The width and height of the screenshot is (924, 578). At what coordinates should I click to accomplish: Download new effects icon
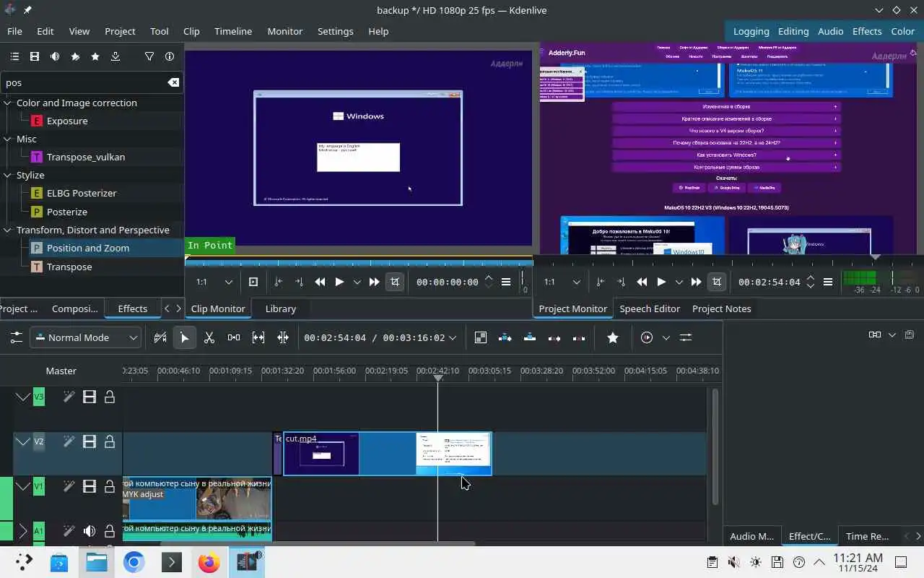115,56
